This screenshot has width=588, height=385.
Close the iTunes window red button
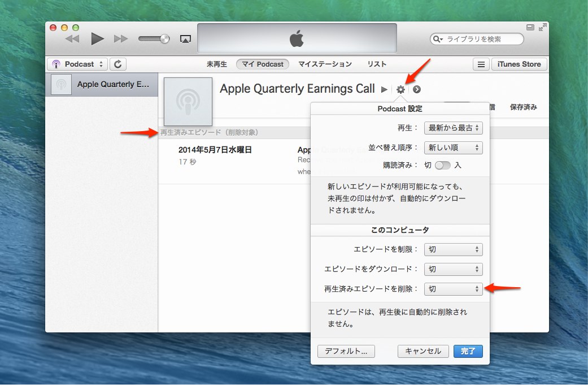(53, 27)
